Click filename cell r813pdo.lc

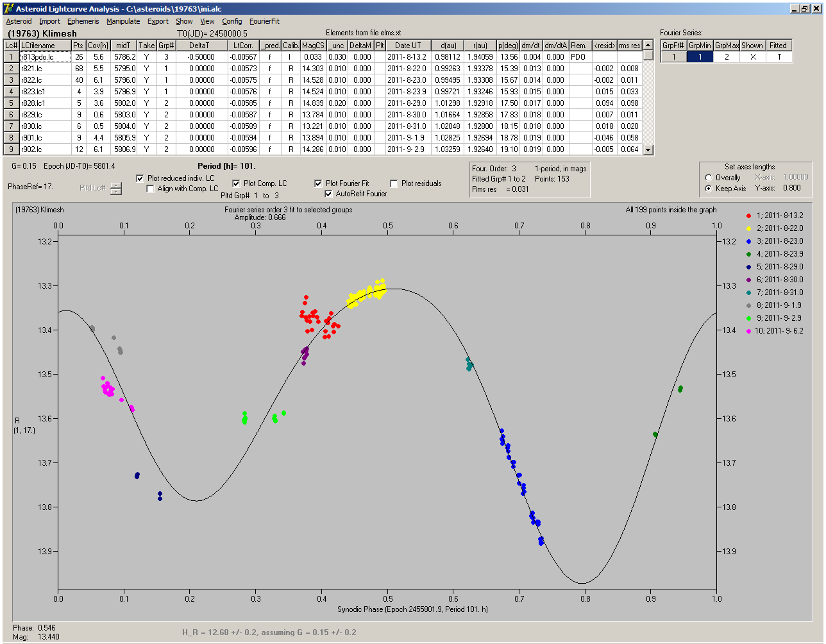(x=45, y=57)
